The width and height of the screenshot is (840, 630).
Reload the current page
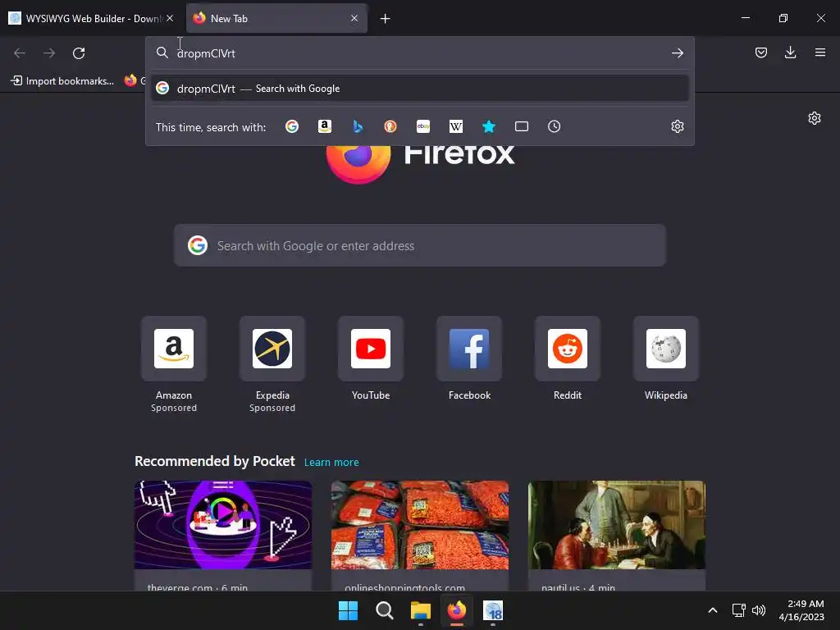click(79, 53)
